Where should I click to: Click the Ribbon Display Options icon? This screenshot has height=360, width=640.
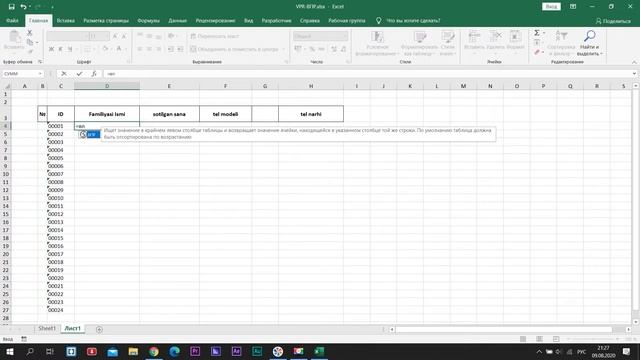click(573, 7)
